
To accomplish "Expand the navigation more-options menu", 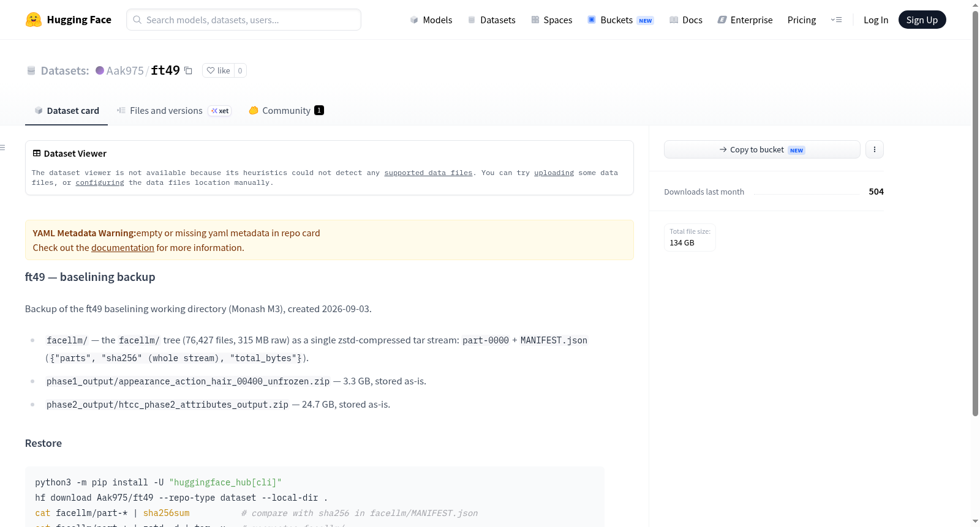I will [x=836, y=20].
